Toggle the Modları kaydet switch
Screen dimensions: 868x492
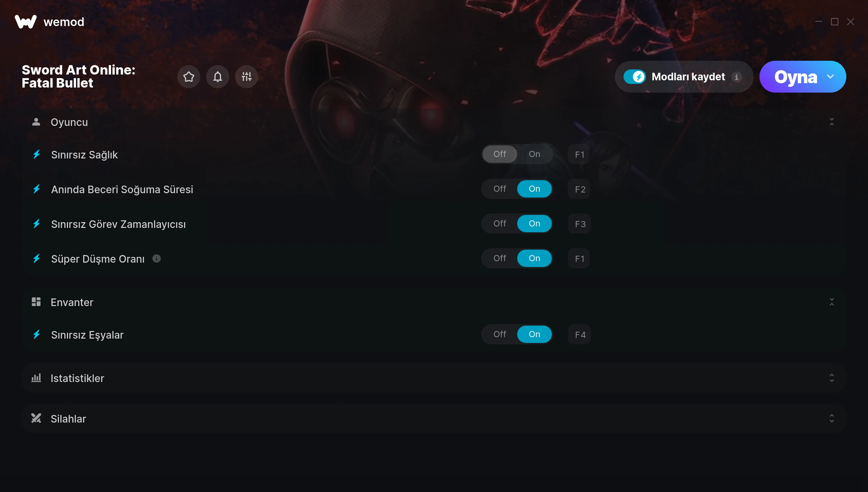click(x=634, y=77)
